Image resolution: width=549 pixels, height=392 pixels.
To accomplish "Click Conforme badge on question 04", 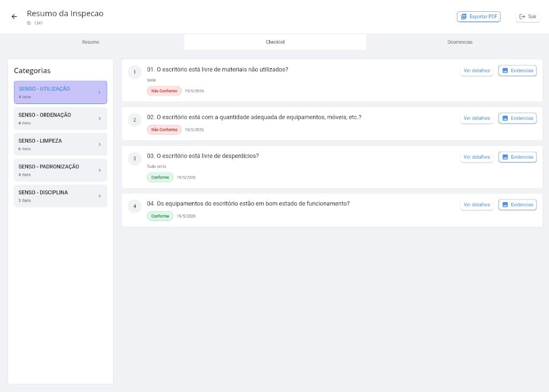I will [x=160, y=216].
